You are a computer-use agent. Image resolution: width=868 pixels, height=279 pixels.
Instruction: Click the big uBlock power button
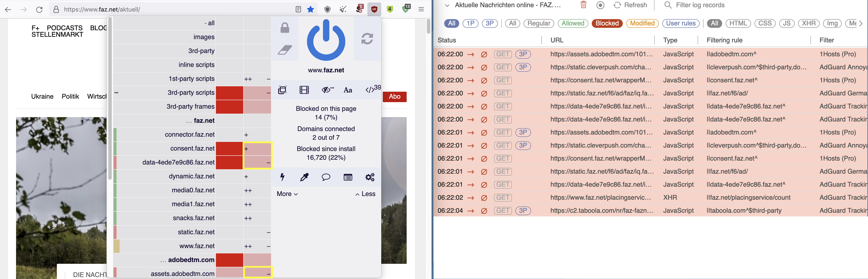click(x=326, y=40)
